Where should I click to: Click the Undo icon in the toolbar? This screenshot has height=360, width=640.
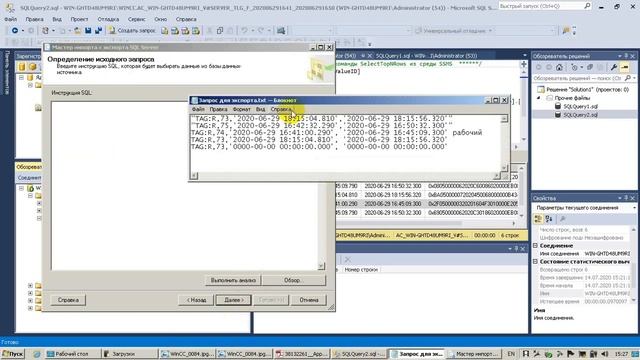pyautogui.click(x=244, y=31)
